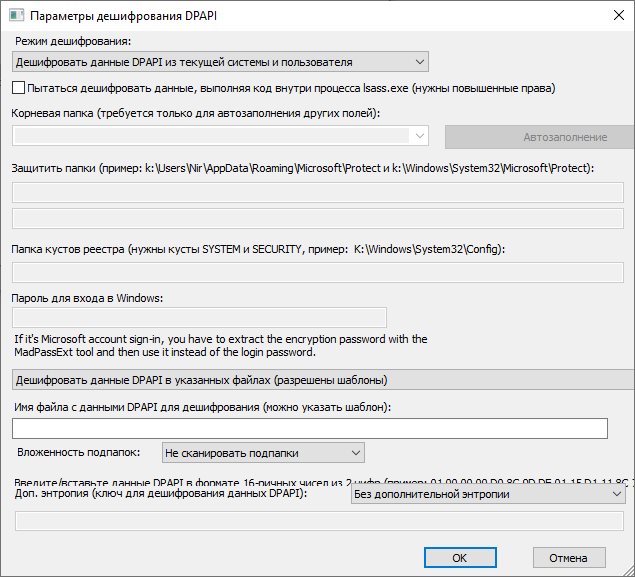
Task: Click the Имя файла с данными DPAPI input field
Action: click(310, 428)
